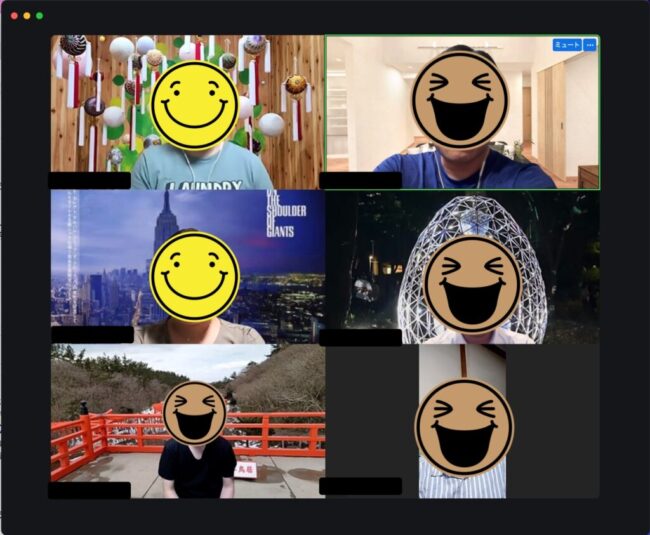Minimize window using the yellow button
This screenshot has width=650, height=535.
(27, 16)
